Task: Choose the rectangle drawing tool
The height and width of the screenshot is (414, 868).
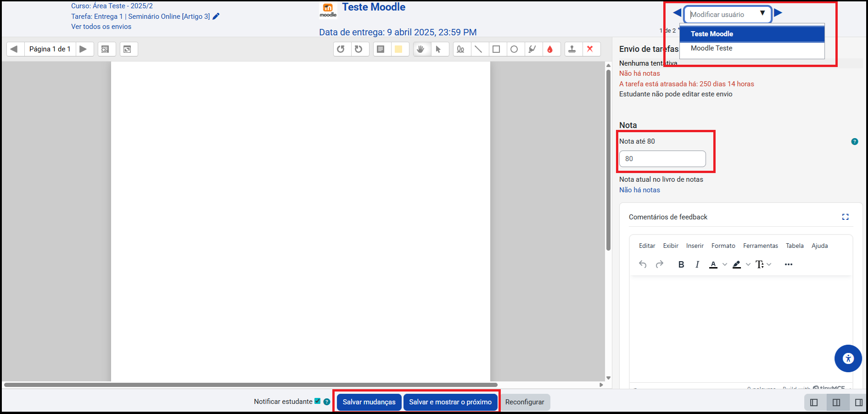Action: [x=496, y=49]
